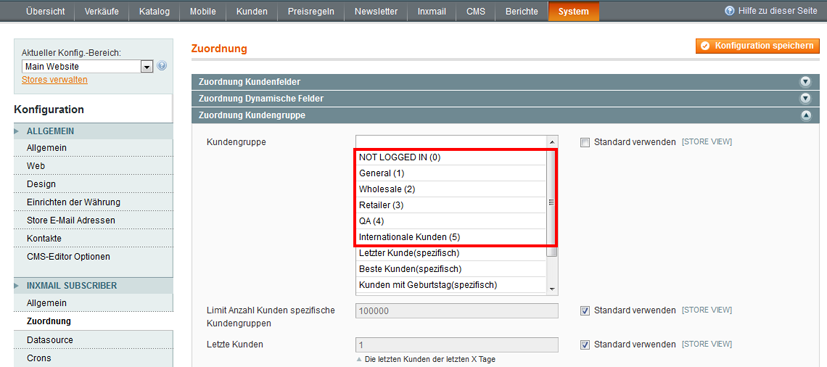Open the Newsletter menu
This screenshot has height=367, width=827.
point(376,11)
